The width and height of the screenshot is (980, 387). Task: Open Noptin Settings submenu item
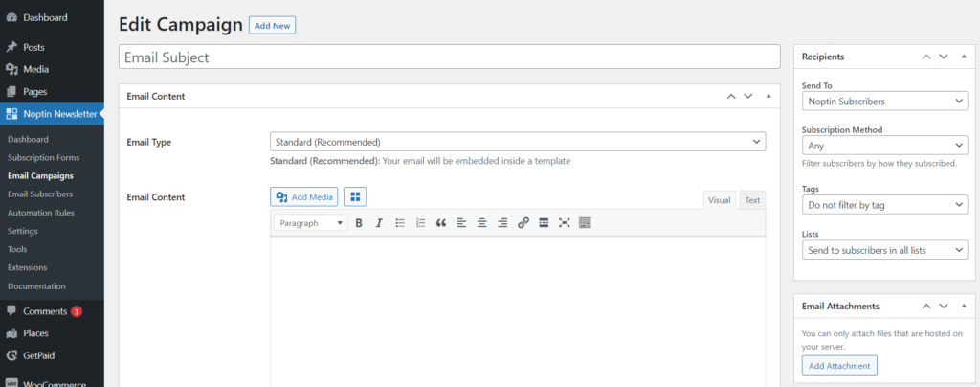[x=23, y=231]
